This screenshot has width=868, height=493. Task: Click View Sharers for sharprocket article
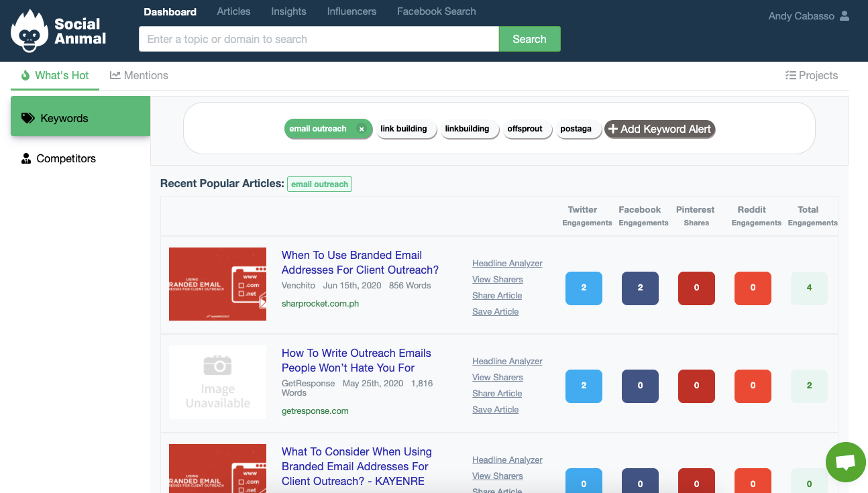(498, 279)
